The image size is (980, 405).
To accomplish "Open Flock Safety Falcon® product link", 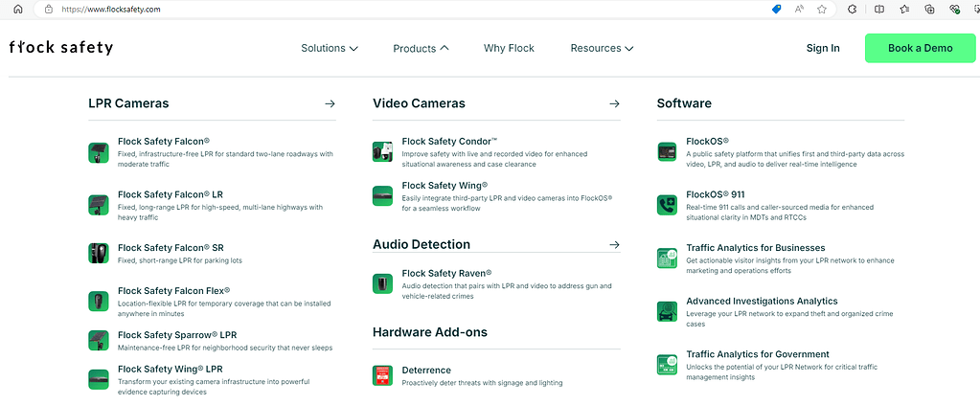I will pyautogui.click(x=164, y=142).
